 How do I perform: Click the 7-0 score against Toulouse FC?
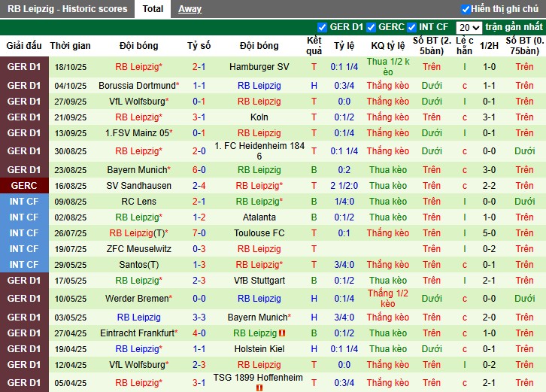[x=199, y=232]
